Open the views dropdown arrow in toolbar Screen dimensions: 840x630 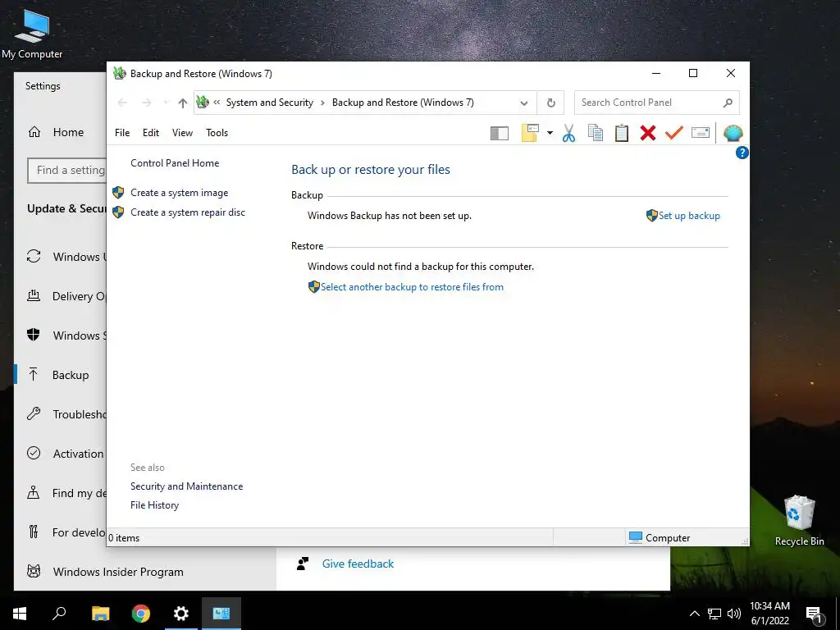coord(550,133)
